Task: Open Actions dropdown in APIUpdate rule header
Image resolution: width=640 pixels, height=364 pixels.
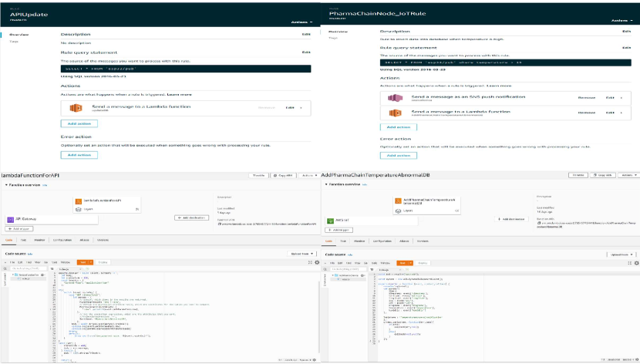Action: pos(301,22)
